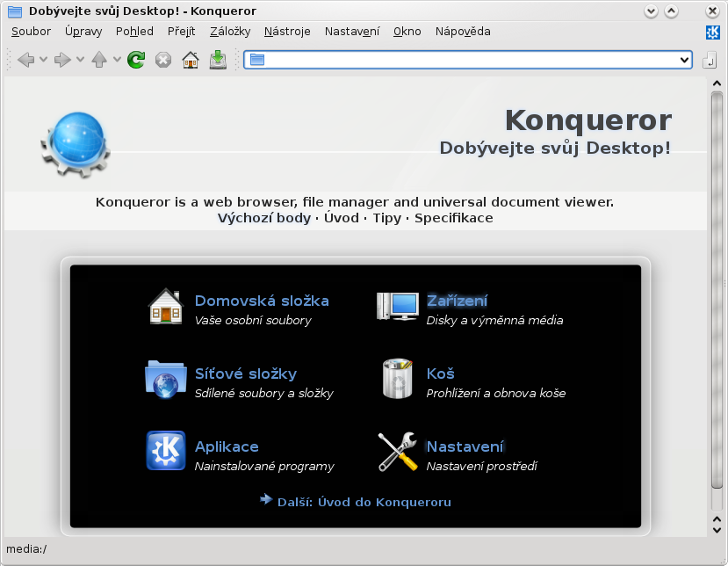The image size is (728, 566).
Task: Open the Okno menu
Action: coord(407,32)
